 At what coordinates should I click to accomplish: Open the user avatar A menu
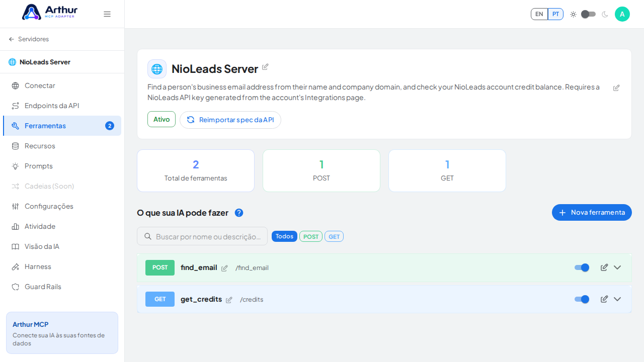(622, 14)
